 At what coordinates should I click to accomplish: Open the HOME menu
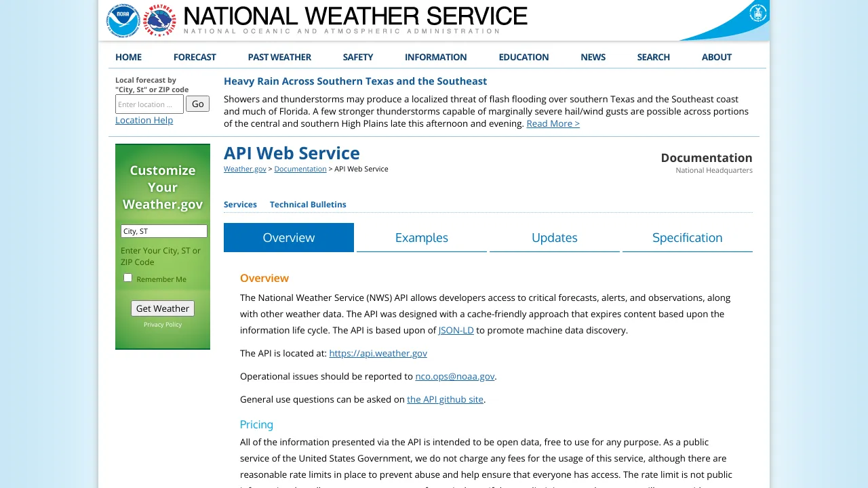(x=128, y=57)
